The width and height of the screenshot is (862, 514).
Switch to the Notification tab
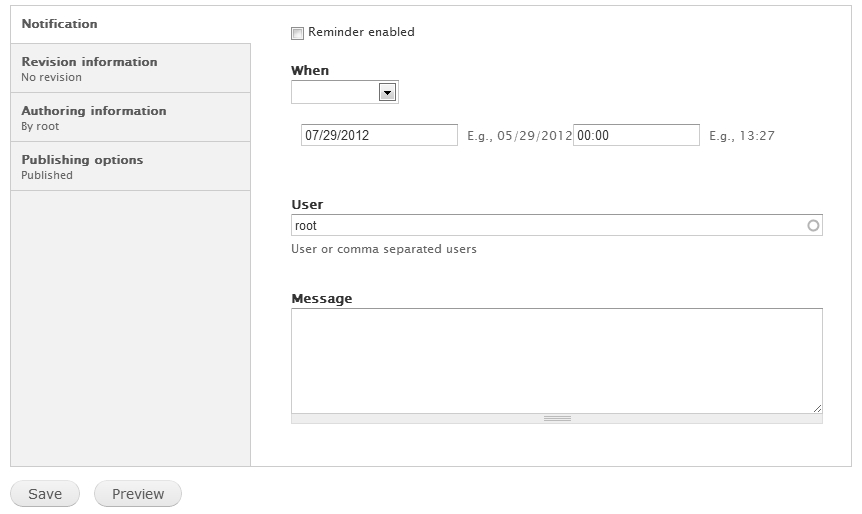pos(60,23)
